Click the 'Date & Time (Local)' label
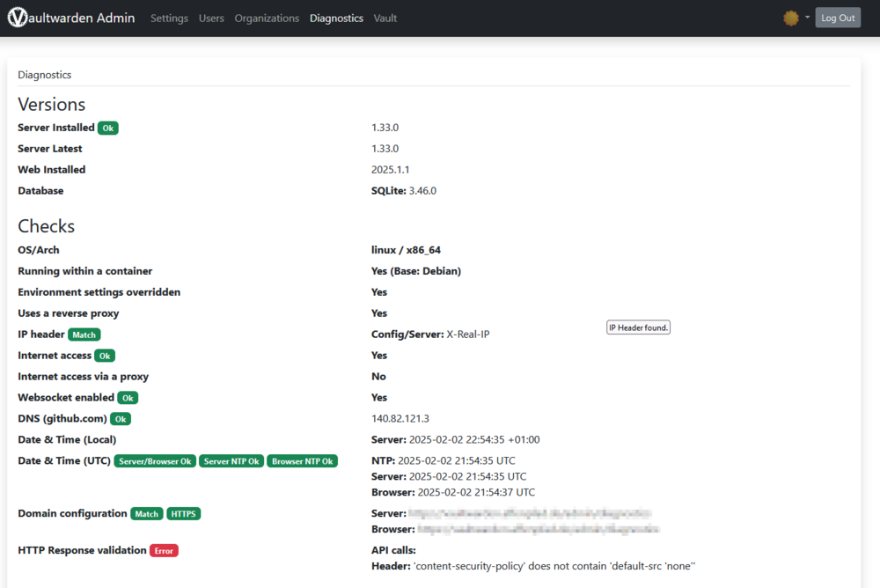The height and width of the screenshot is (588, 880). coord(67,440)
